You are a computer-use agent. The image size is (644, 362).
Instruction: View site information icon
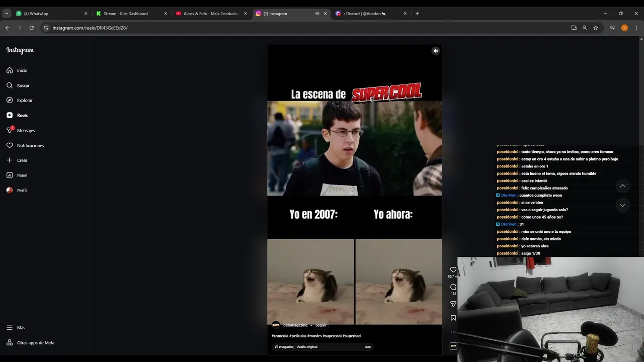[x=46, y=28]
